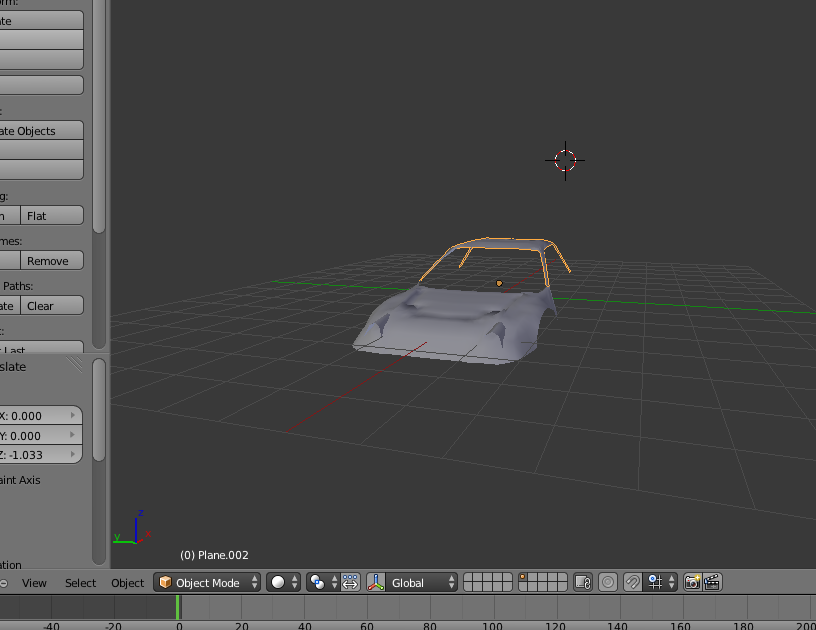Toggle the 3D manipulator axis icon
Screen dimensions: 816x630
[376, 582]
